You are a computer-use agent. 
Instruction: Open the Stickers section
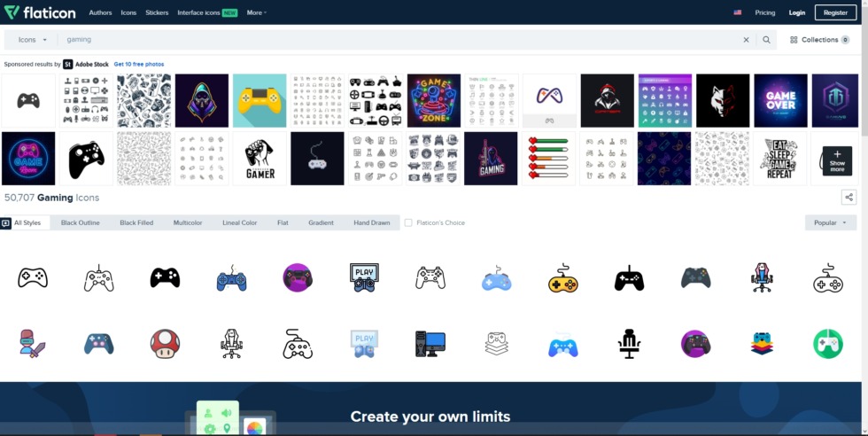(x=157, y=12)
